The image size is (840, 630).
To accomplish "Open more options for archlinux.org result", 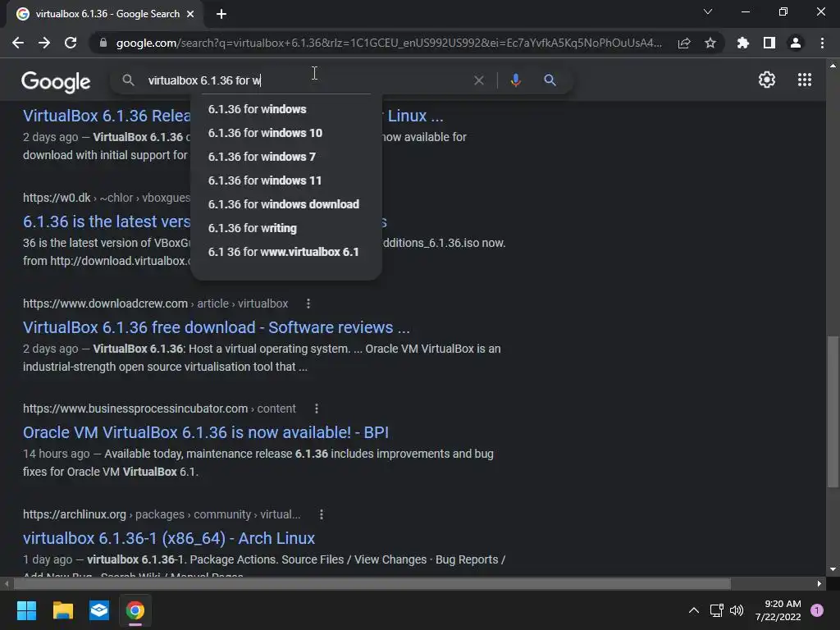I will click(322, 515).
